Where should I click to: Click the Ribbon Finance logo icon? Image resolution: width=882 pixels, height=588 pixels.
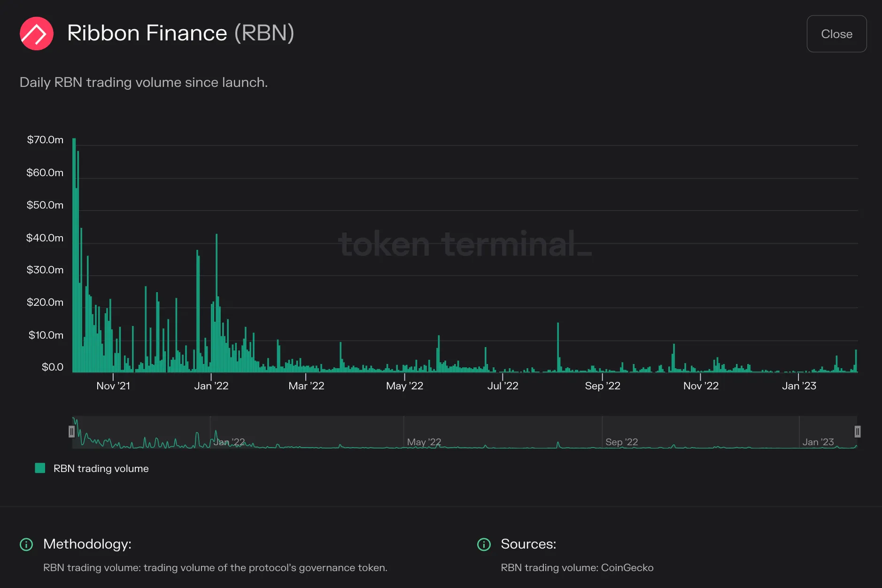pos(37,33)
